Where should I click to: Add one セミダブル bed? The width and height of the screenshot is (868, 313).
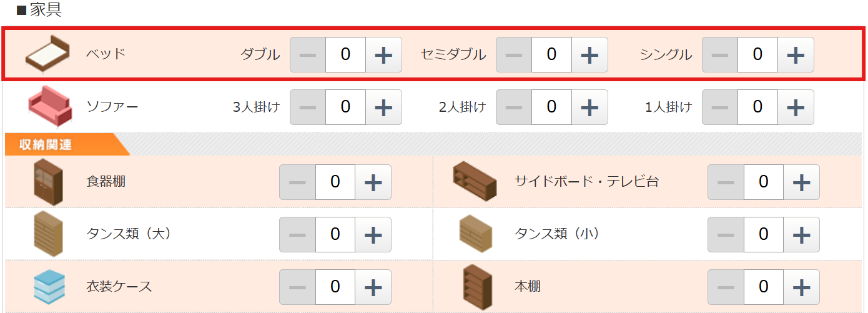point(589,55)
